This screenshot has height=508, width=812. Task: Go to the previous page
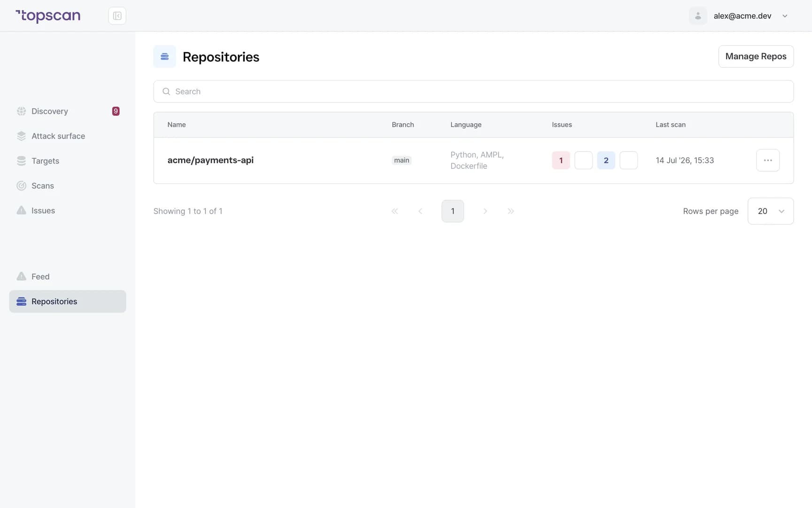click(x=421, y=211)
